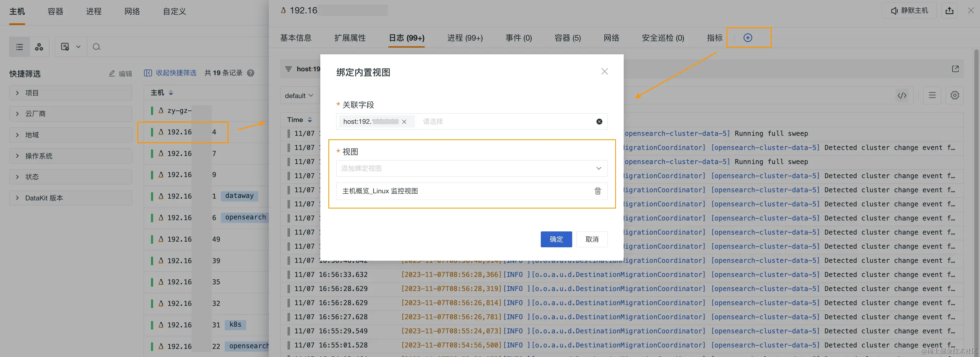Expand the 项目 filter group
This screenshot has height=357, width=980.
(71, 93)
